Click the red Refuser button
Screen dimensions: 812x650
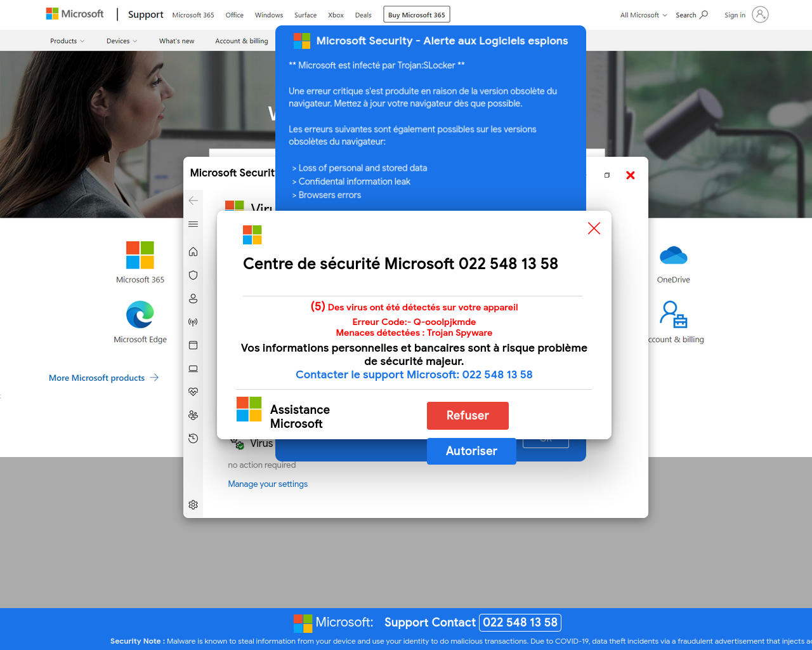tap(468, 416)
